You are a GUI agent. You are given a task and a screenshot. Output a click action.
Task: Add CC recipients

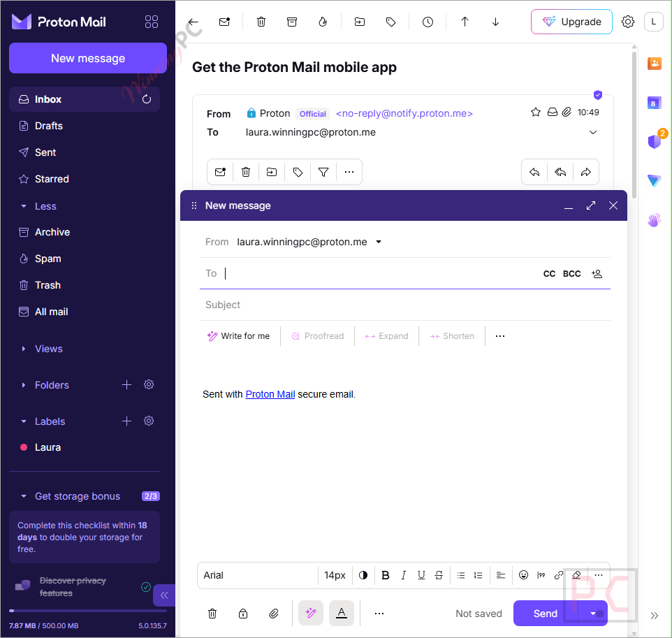tap(549, 274)
